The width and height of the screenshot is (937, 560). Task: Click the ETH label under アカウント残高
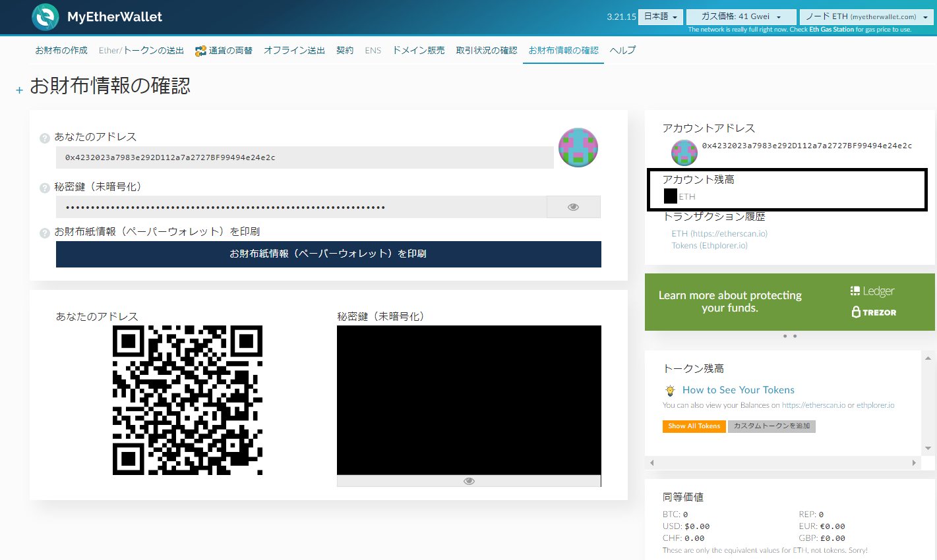(x=687, y=196)
